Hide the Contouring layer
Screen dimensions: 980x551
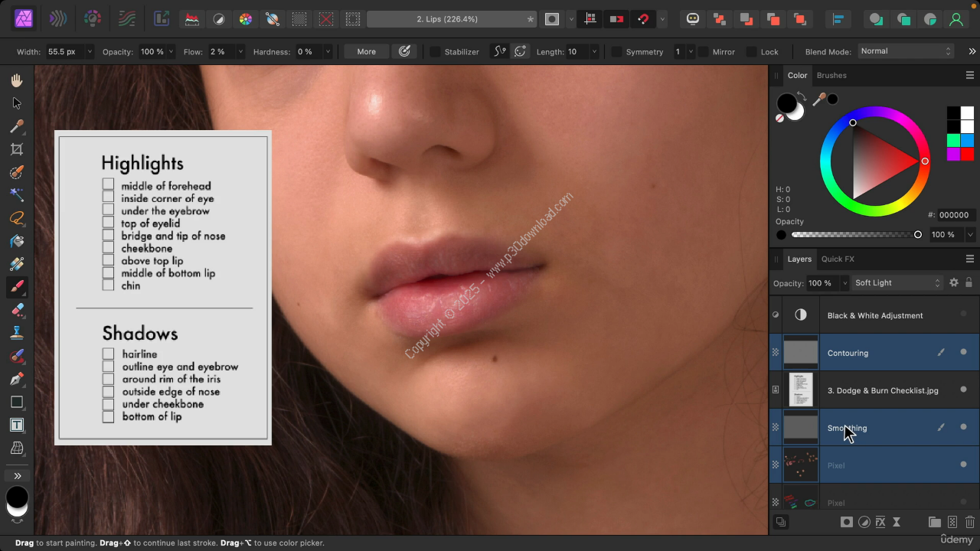963,352
